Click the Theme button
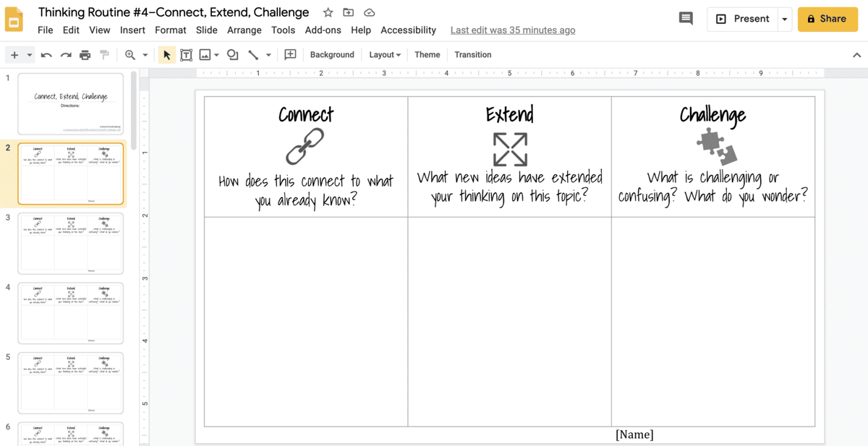 point(427,55)
